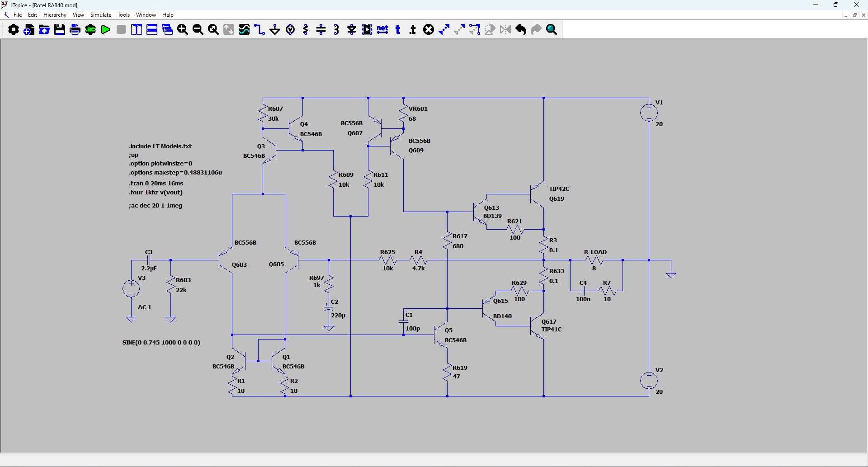
Task: Select the SPICE Directive tool
Action: coord(413,30)
